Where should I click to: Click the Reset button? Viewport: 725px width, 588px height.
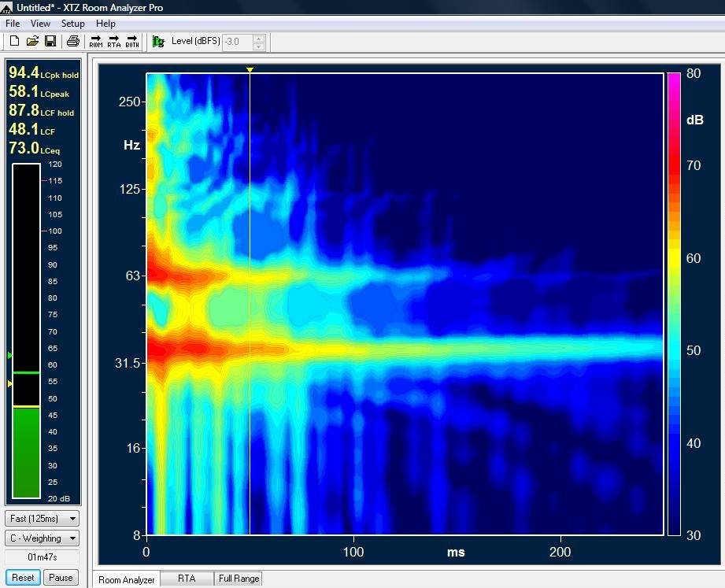tap(23, 577)
